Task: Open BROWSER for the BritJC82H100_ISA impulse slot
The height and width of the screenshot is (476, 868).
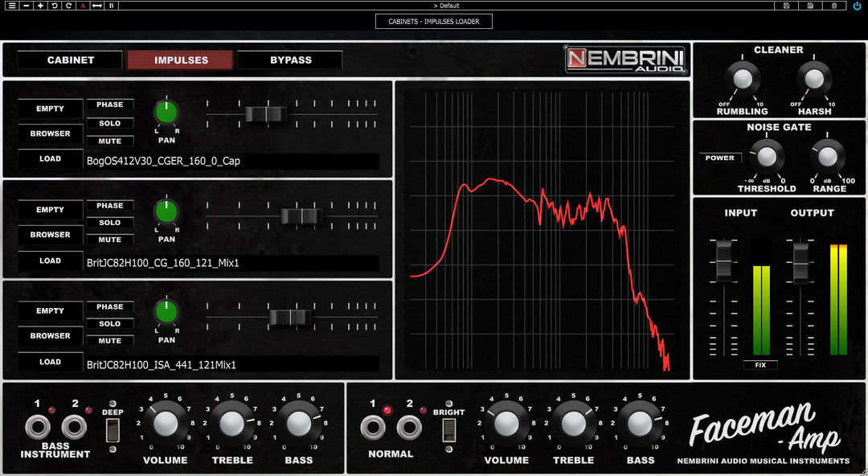Action: (51, 336)
